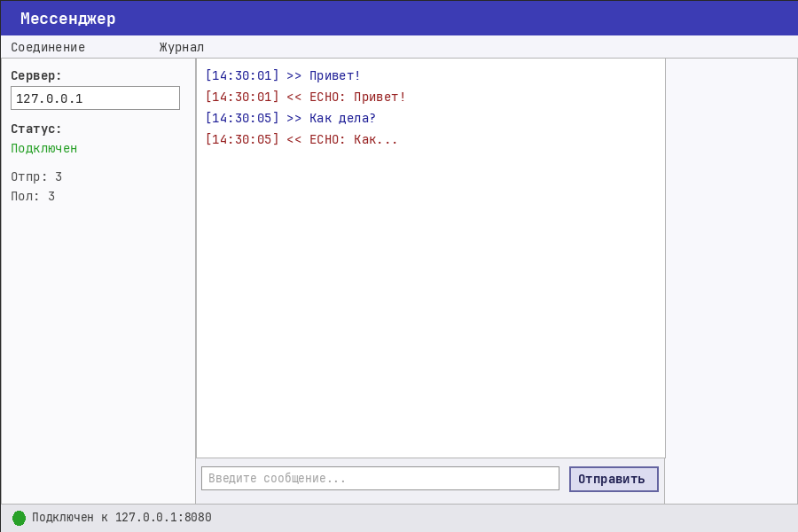Select the Подключен status text in sidebar
The image size is (798, 532).
point(44,148)
